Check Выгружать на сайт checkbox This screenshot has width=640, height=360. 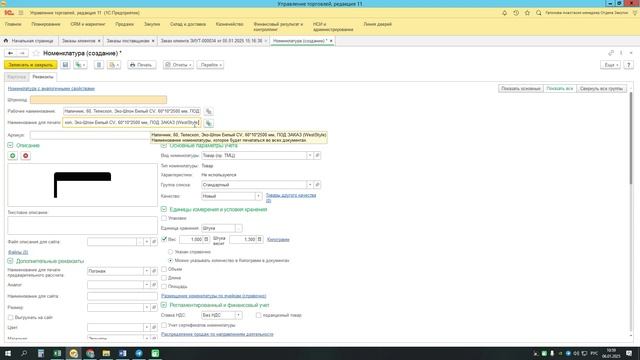11,318
